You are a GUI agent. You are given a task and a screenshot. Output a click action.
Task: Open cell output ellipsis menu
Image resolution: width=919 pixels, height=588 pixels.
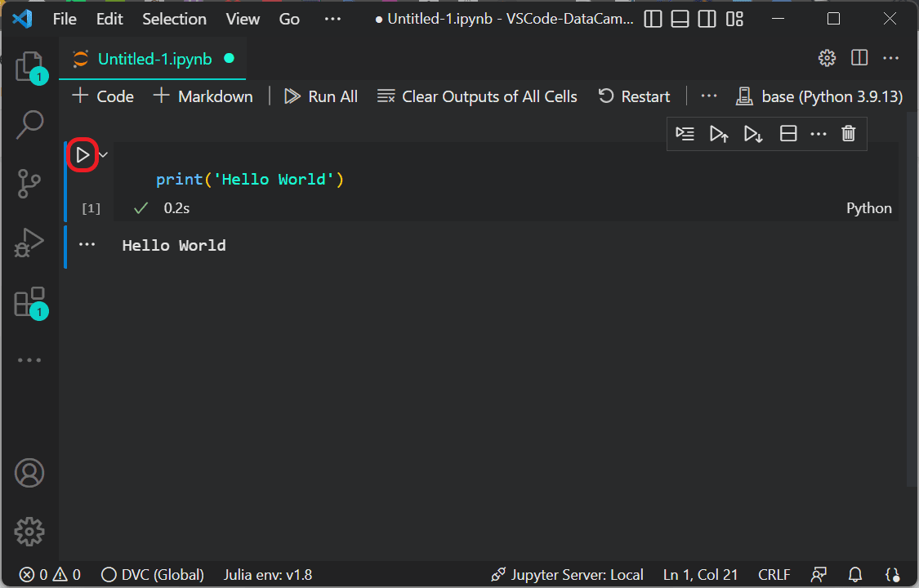tap(87, 245)
